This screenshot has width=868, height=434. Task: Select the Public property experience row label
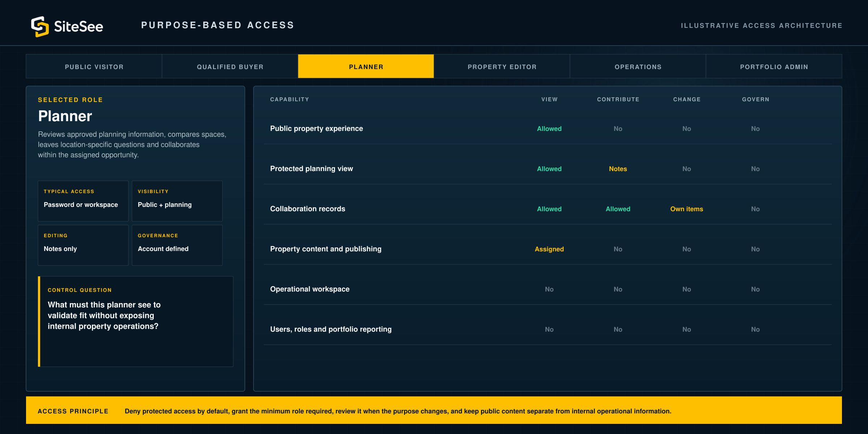[x=316, y=128]
